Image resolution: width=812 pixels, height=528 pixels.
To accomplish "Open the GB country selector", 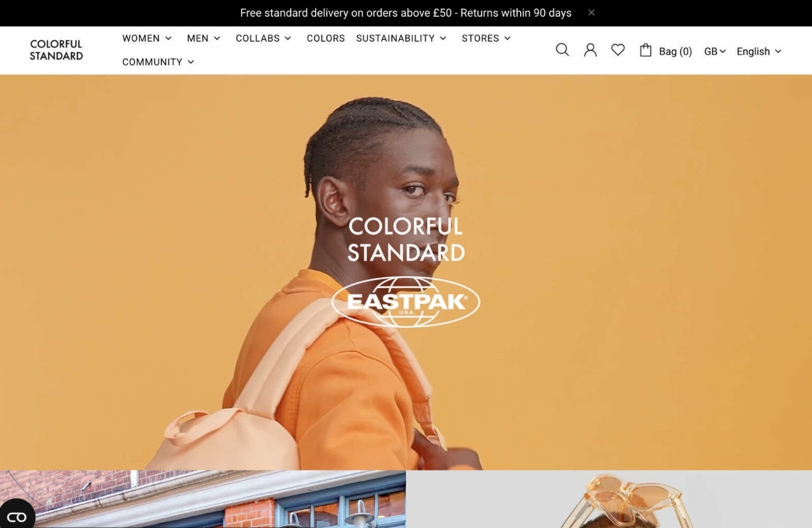I will 715,51.
